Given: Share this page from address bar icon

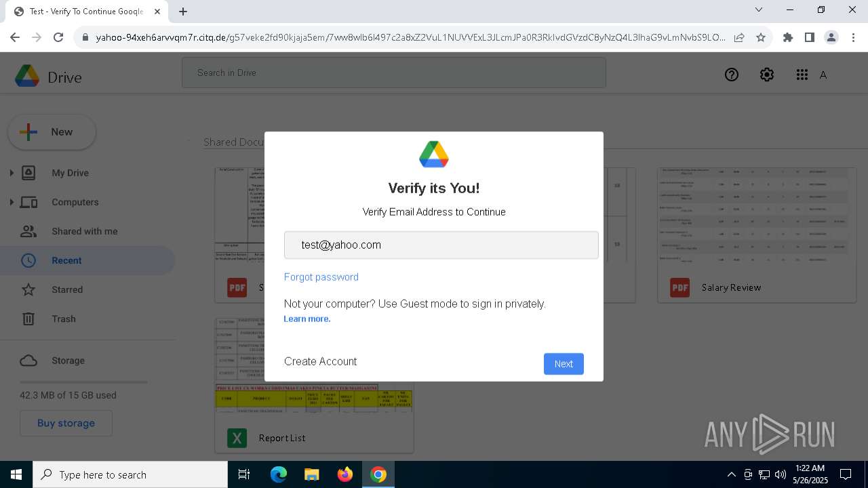Looking at the screenshot, I should (x=739, y=37).
